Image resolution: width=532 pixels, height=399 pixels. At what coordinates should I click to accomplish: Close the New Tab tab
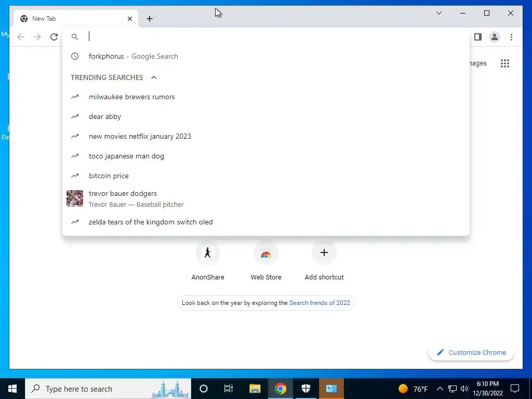click(x=129, y=19)
